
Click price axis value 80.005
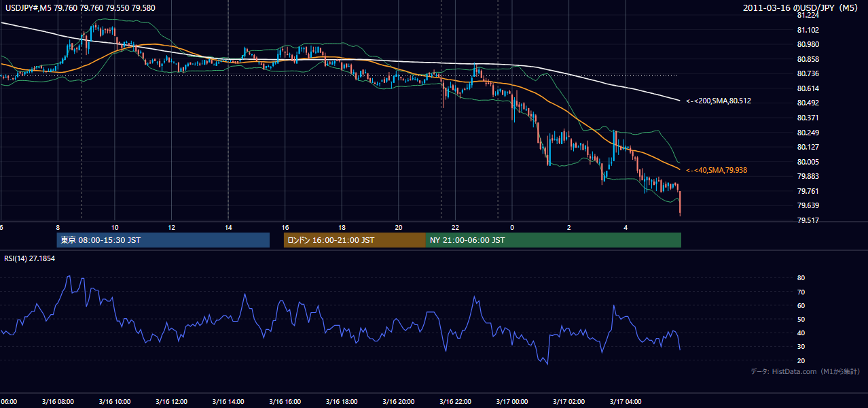point(808,162)
